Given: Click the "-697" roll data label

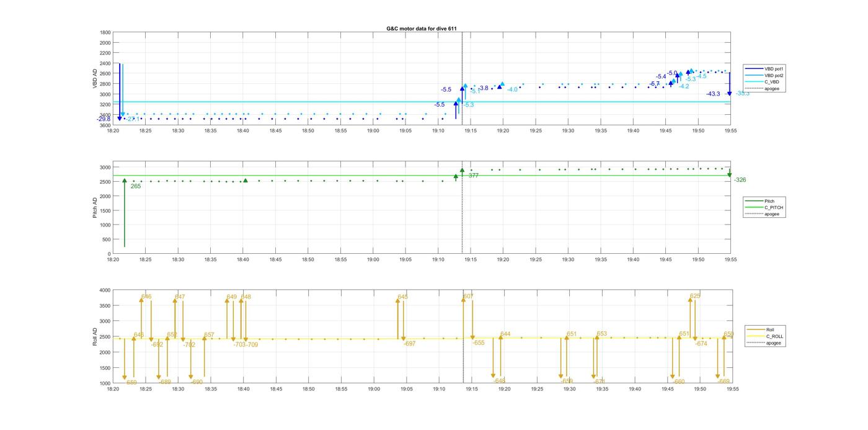Looking at the screenshot, I should click(410, 344).
